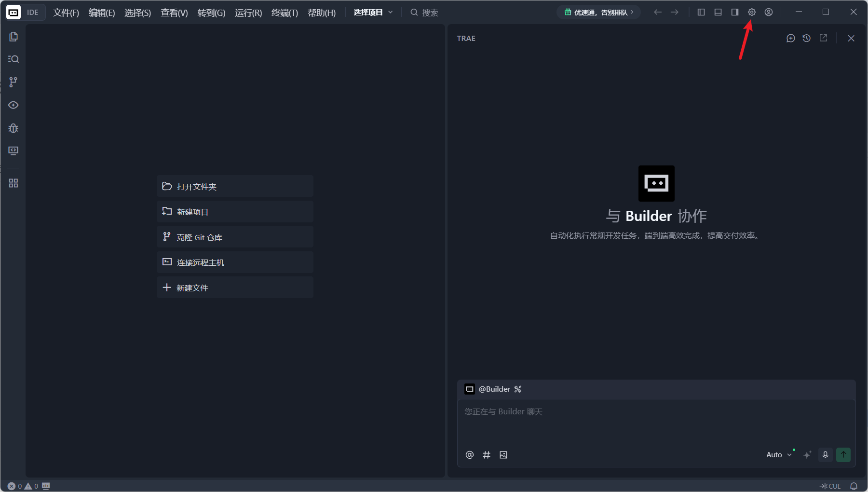Click the @ mention icon in chat input
This screenshot has width=868, height=492.
click(x=470, y=455)
